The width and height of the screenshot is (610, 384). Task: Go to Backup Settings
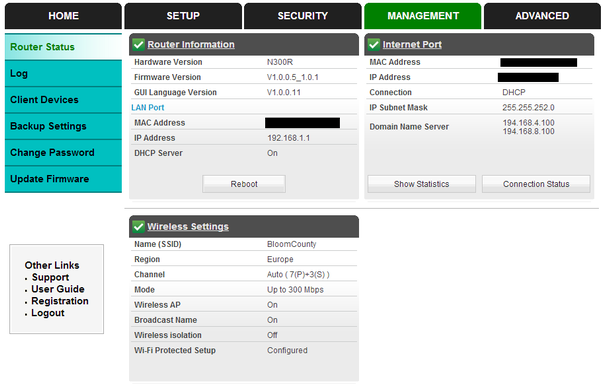[x=63, y=126]
